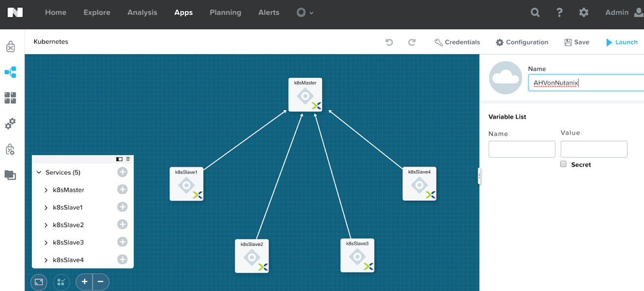Screen dimensions: 644x291
Task: Open the services panel list menu icon
Action: click(128, 159)
